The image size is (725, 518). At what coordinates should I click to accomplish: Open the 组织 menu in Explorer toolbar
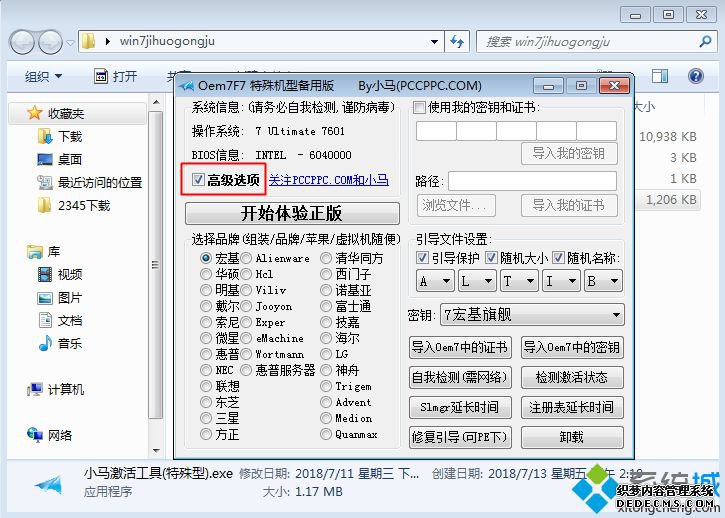43,76
